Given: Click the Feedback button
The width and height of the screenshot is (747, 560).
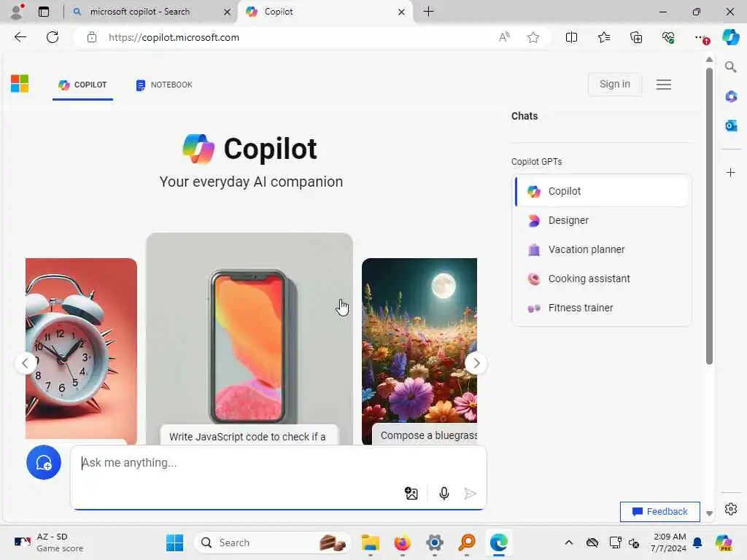Looking at the screenshot, I should 659,511.
